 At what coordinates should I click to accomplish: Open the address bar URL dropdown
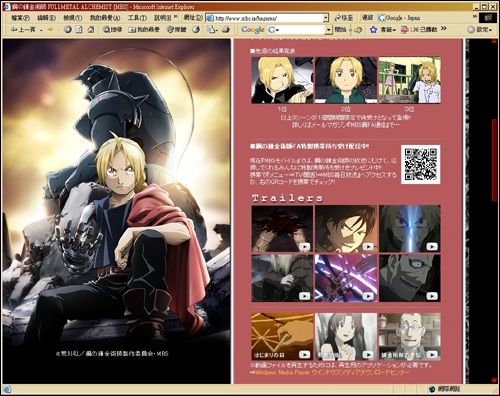326,18
